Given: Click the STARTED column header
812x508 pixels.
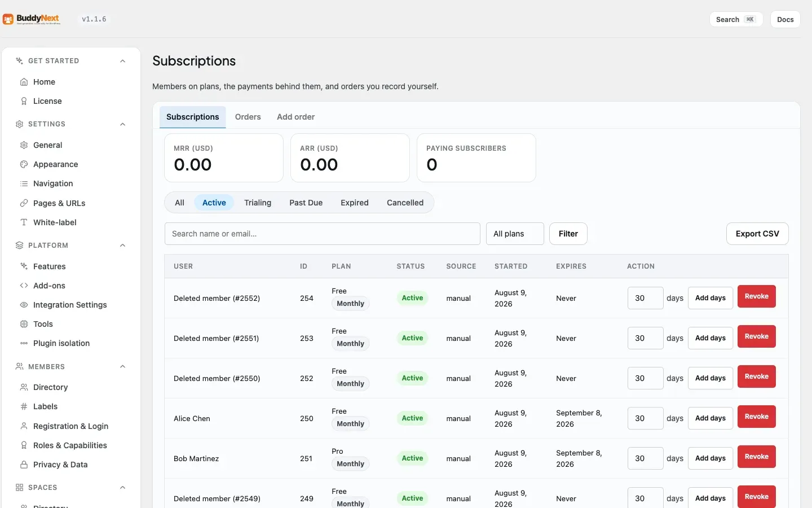Looking at the screenshot, I should coord(511,266).
